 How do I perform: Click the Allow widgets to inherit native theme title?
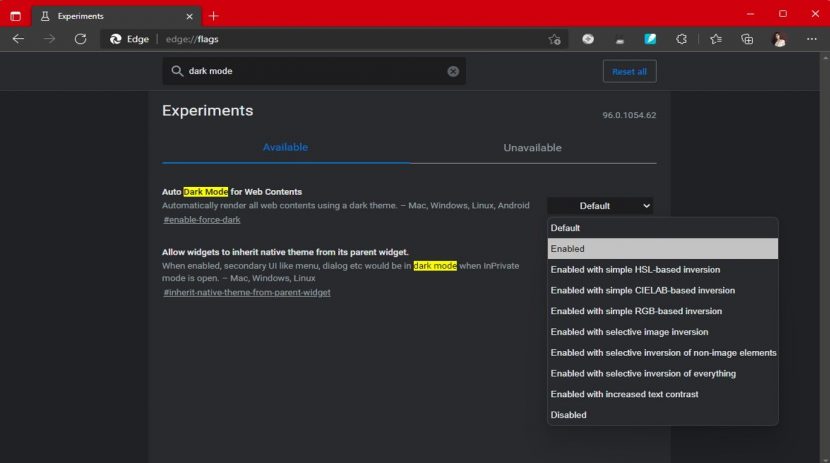285,252
